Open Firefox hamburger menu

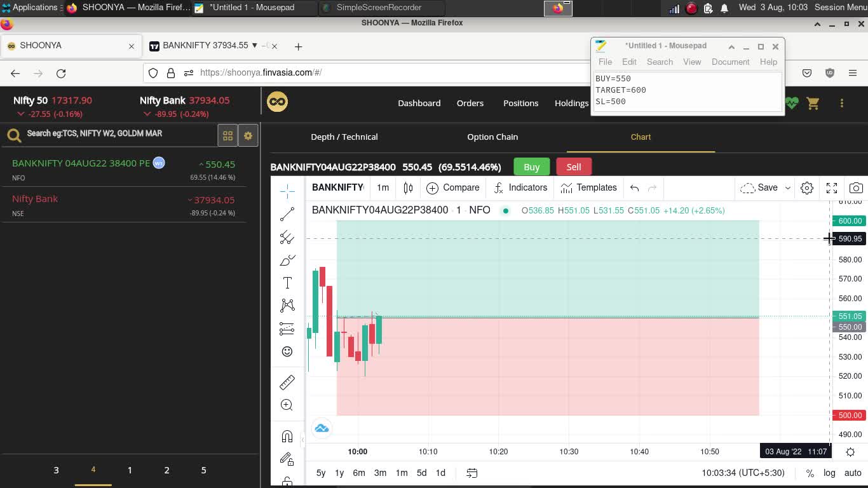[x=853, y=73]
